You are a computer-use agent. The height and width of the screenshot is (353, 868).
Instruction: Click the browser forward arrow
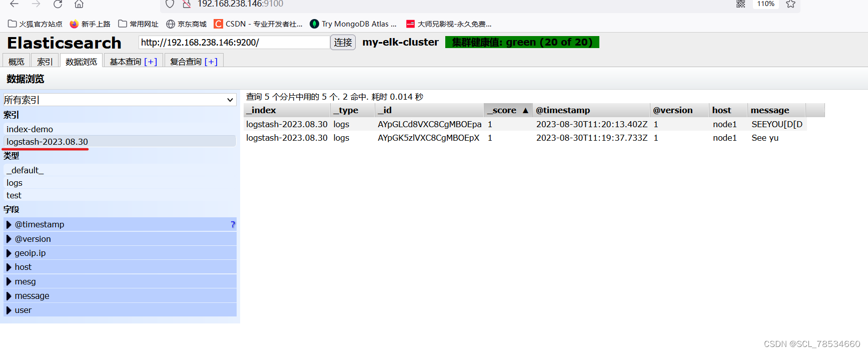click(36, 4)
